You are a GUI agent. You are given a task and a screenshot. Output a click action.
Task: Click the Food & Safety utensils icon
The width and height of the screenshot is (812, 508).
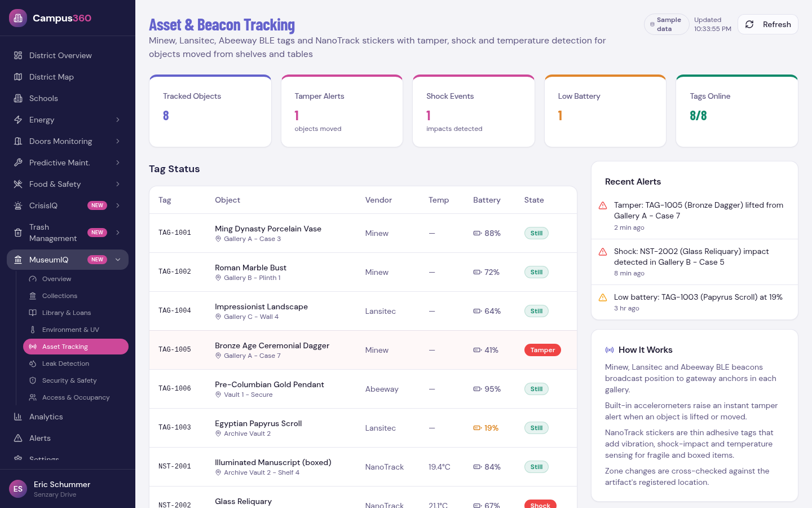coord(18,184)
